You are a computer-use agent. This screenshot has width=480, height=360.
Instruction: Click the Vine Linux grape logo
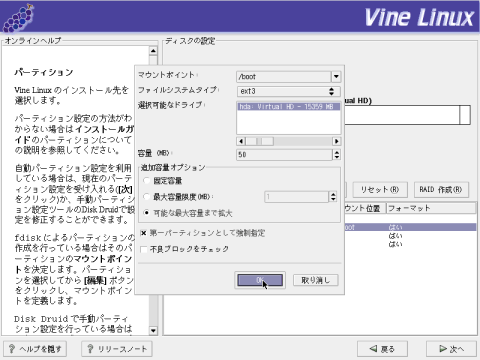tap(18, 18)
